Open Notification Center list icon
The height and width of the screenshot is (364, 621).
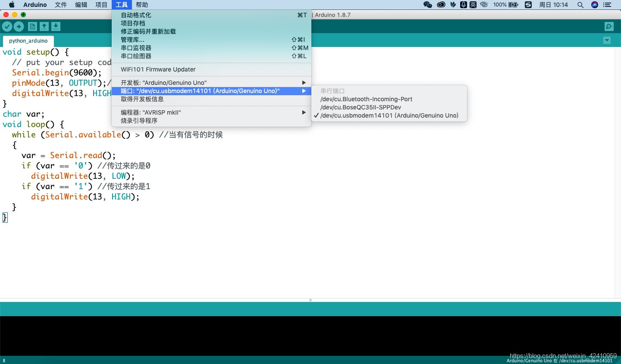[x=607, y=5]
